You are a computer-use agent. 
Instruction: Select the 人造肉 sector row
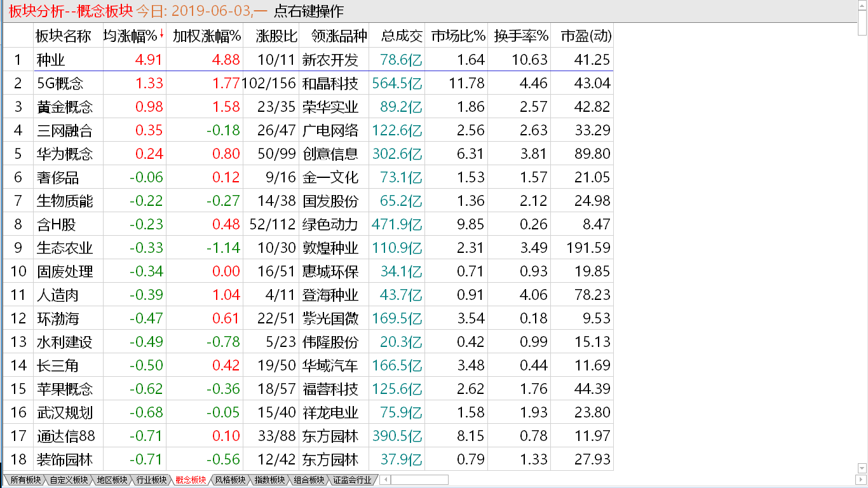coord(308,295)
